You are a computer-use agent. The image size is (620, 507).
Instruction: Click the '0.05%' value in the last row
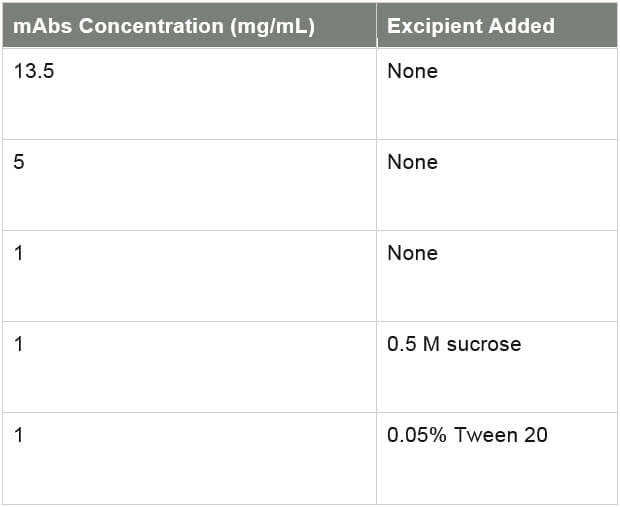coord(417,435)
